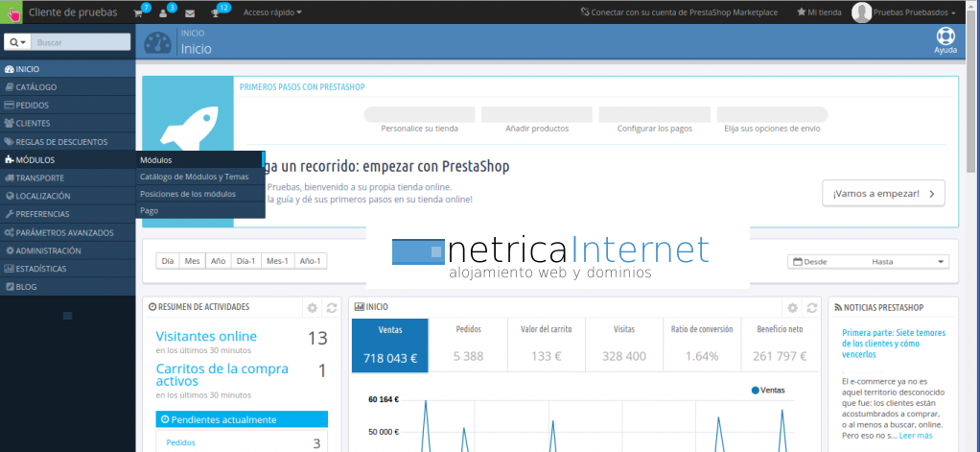Open REGLAS DE DESCUENTOS in the sidebar
This screenshot has height=452, width=980.
coord(67,142)
